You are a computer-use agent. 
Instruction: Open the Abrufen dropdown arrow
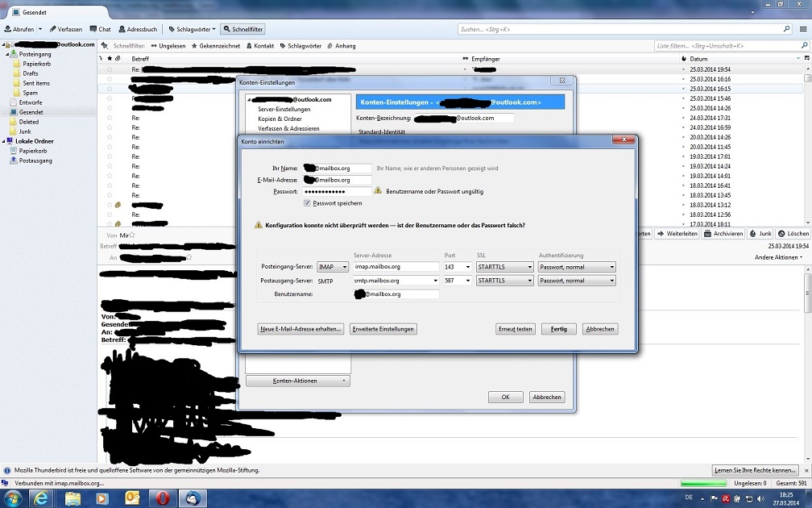pyautogui.click(x=40, y=29)
